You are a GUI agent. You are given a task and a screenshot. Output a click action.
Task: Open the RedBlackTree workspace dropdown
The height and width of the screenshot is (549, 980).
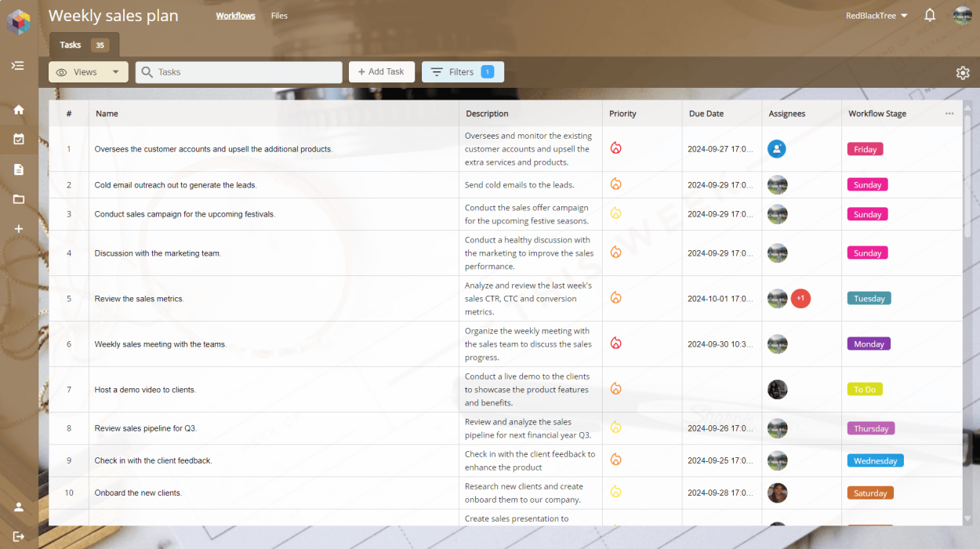coord(876,14)
